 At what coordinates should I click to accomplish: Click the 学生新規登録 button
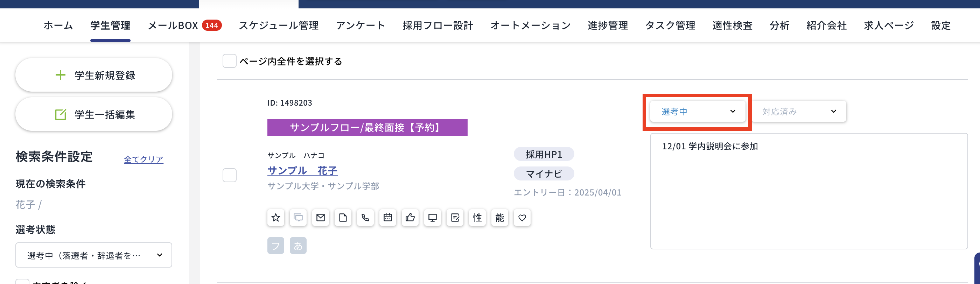[x=93, y=75]
